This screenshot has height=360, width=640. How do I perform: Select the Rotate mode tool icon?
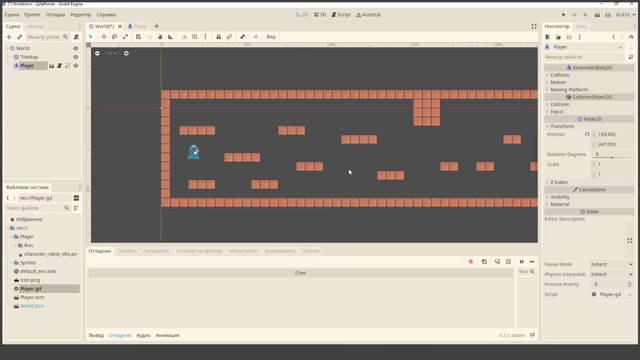[x=115, y=37]
